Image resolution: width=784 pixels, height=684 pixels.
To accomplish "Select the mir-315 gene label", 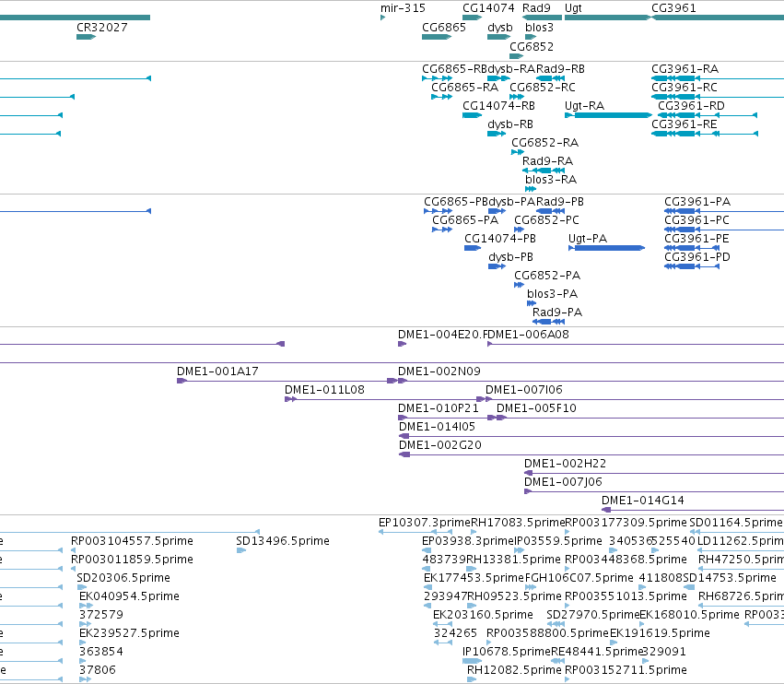I will point(403,8).
